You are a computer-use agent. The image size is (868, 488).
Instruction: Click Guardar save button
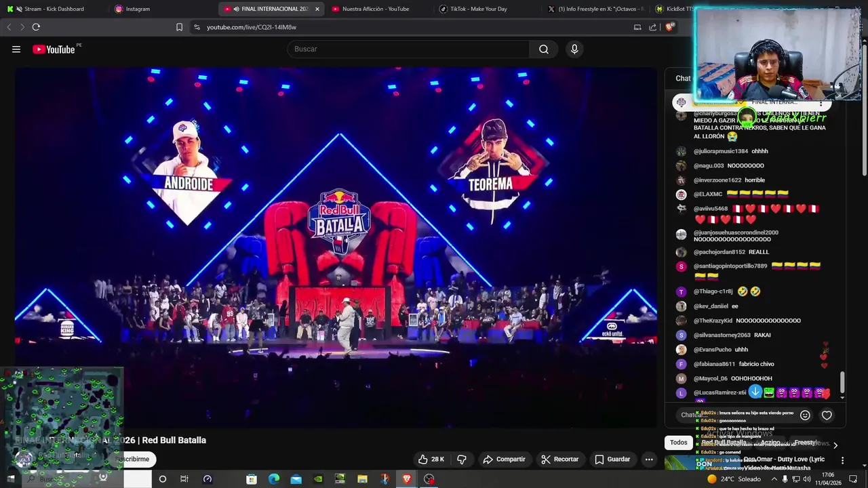[x=612, y=459]
